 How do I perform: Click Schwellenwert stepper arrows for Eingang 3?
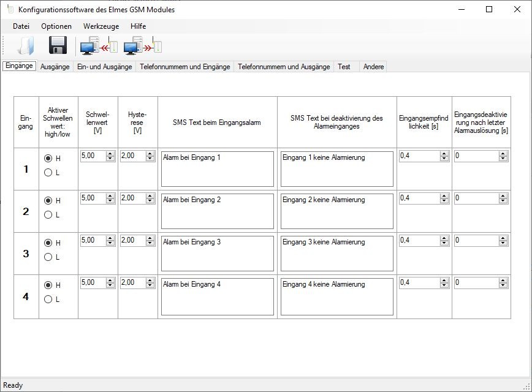tap(110, 241)
